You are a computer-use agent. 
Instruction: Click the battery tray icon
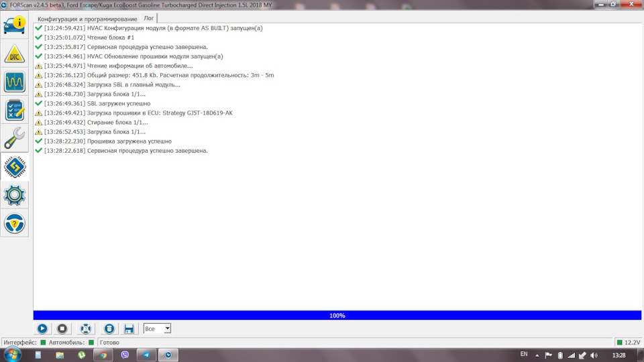[x=560, y=355]
